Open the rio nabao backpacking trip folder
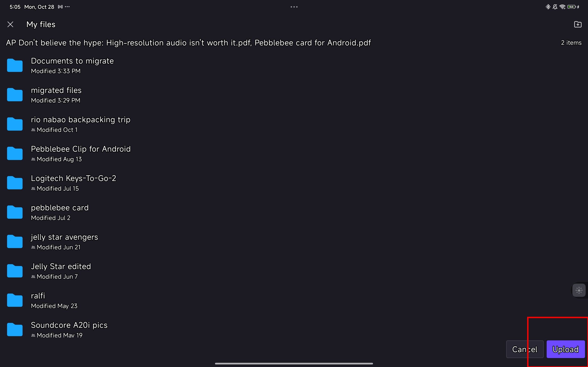Image resolution: width=588 pixels, height=367 pixels. (80, 124)
